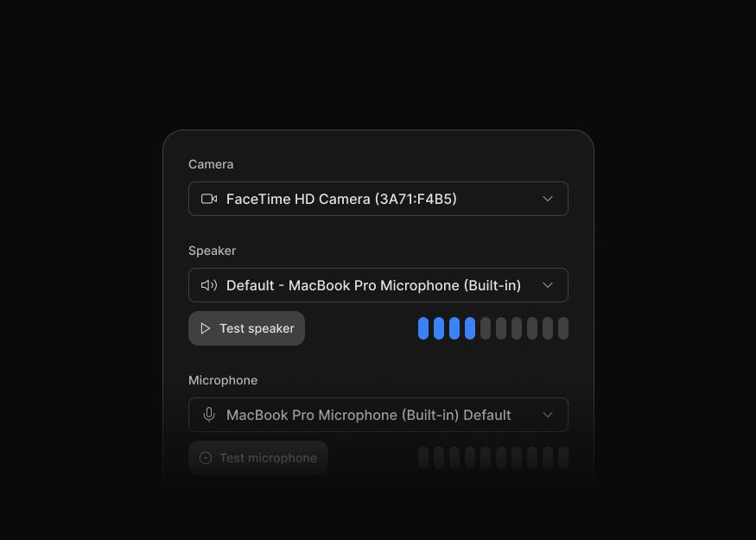Click the play triangle icon on Test speaker
Screen dimensions: 756x540
click(206, 328)
